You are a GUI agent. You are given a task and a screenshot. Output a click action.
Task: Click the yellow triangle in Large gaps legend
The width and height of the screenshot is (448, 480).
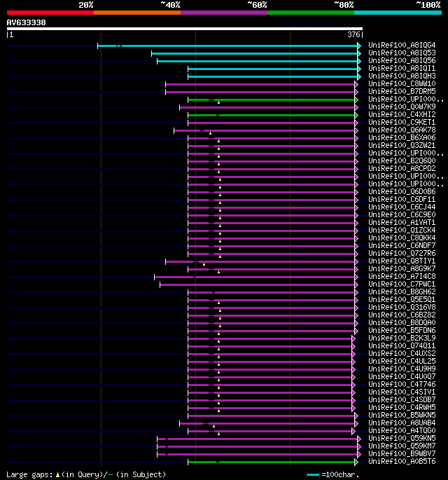click(57, 475)
